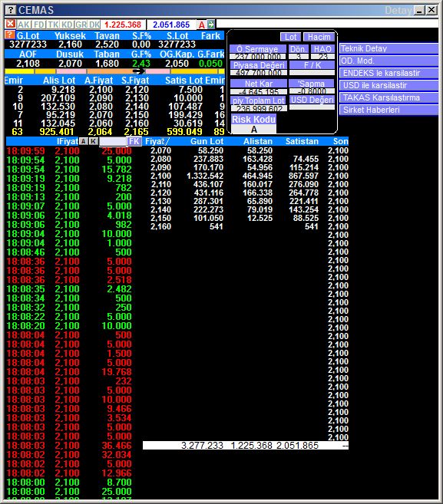Open the FD tab in toolbar
Image resolution: width=443 pixels, height=504 pixels.
pyautogui.click(x=39, y=25)
